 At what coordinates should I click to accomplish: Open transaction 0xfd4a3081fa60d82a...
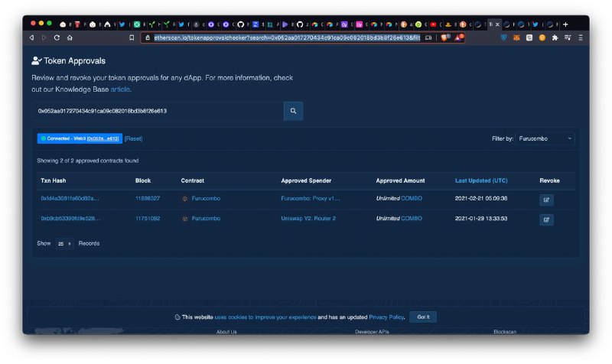click(70, 199)
